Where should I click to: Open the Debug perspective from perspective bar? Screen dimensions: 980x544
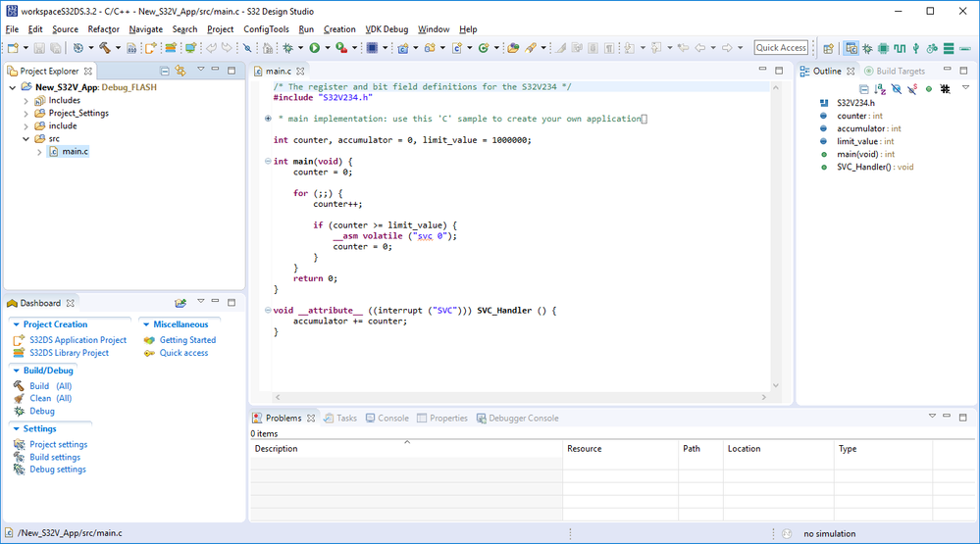(866, 47)
